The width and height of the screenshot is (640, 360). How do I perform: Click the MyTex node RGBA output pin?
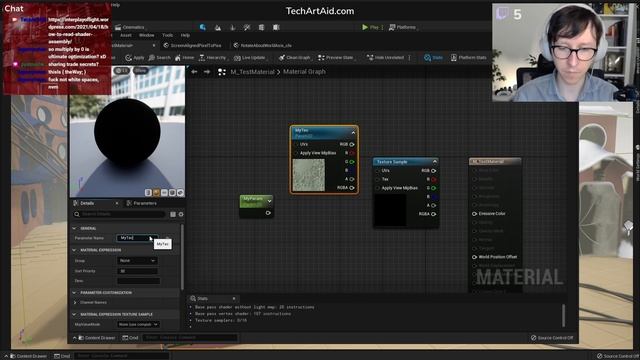coord(352,188)
